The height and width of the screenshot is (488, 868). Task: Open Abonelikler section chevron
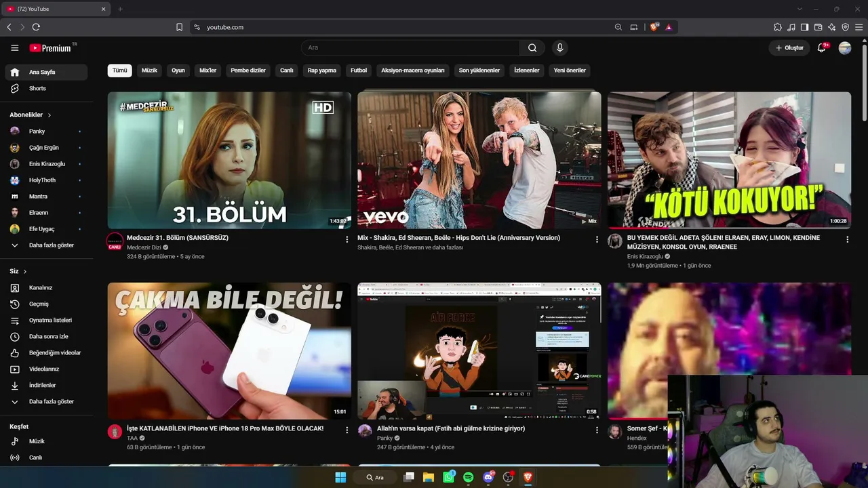(x=50, y=115)
